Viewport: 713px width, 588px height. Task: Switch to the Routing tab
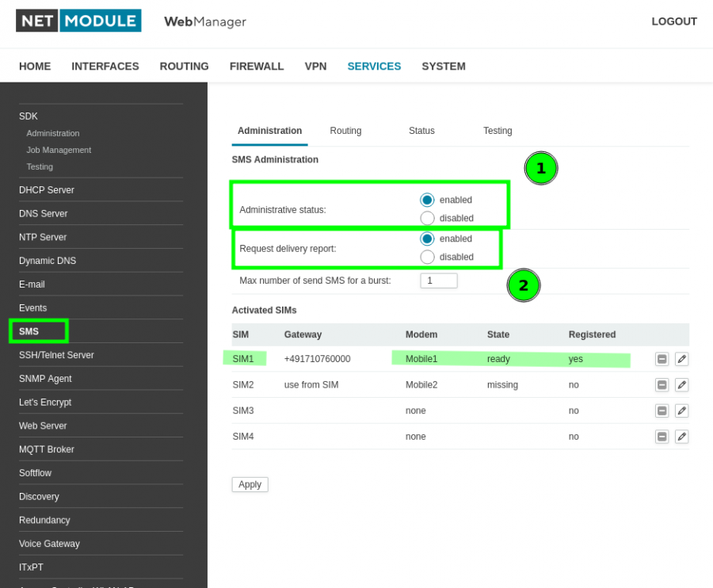[x=345, y=131]
